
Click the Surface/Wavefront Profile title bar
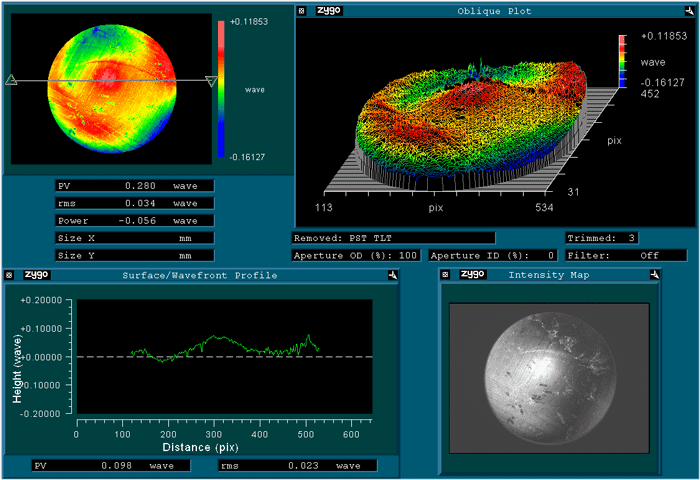[200, 274]
